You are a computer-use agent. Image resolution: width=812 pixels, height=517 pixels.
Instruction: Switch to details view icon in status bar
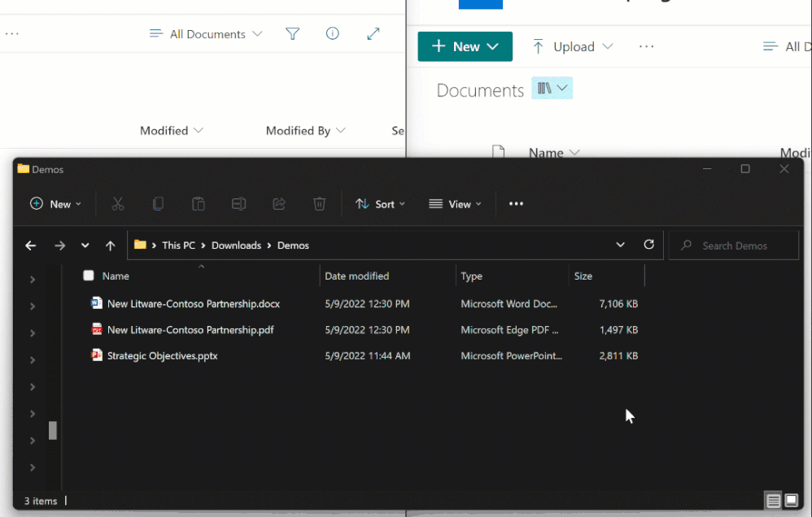773,501
